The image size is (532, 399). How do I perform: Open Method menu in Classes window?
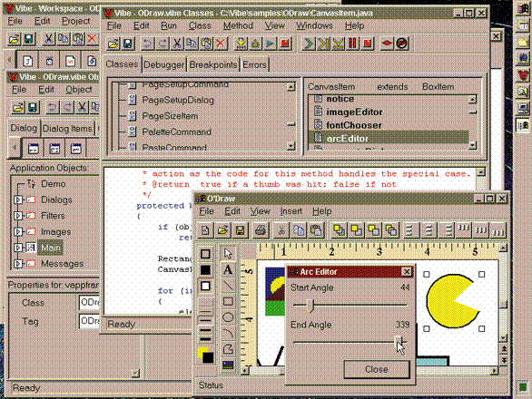pyautogui.click(x=238, y=25)
